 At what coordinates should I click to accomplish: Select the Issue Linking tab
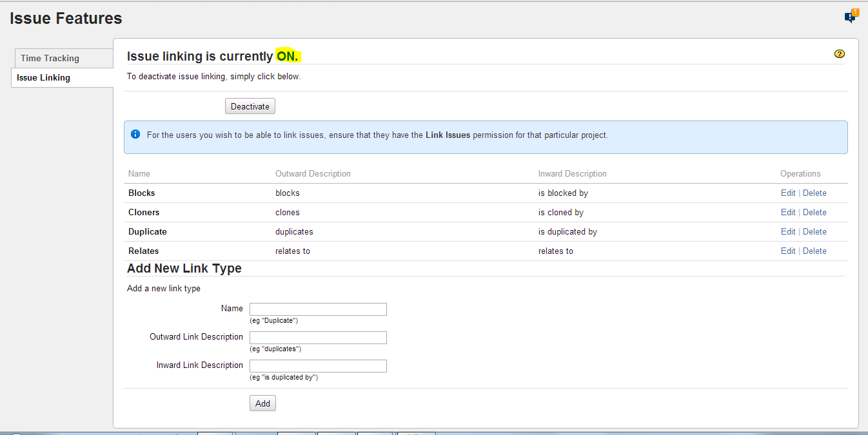click(43, 77)
